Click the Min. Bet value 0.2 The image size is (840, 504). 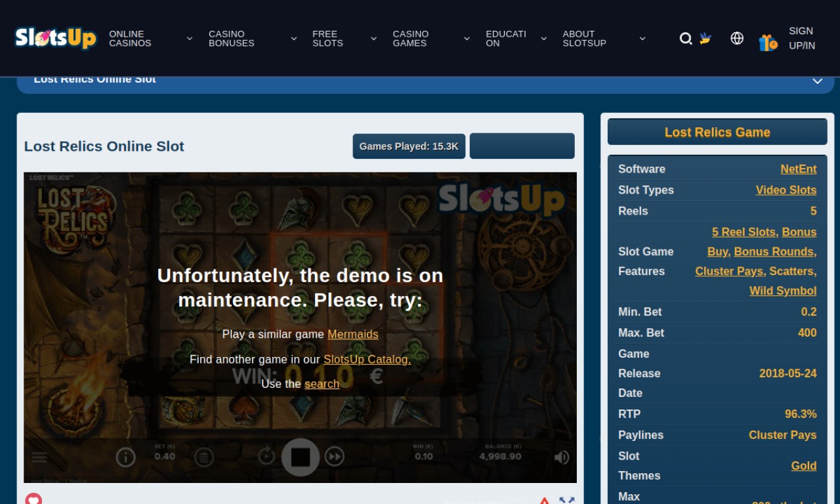[809, 312]
